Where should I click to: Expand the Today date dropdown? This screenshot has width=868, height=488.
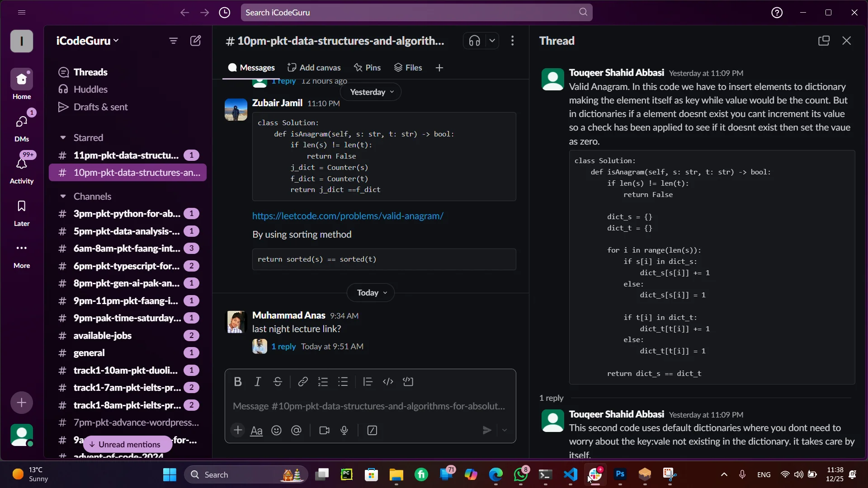click(x=371, y=293)
